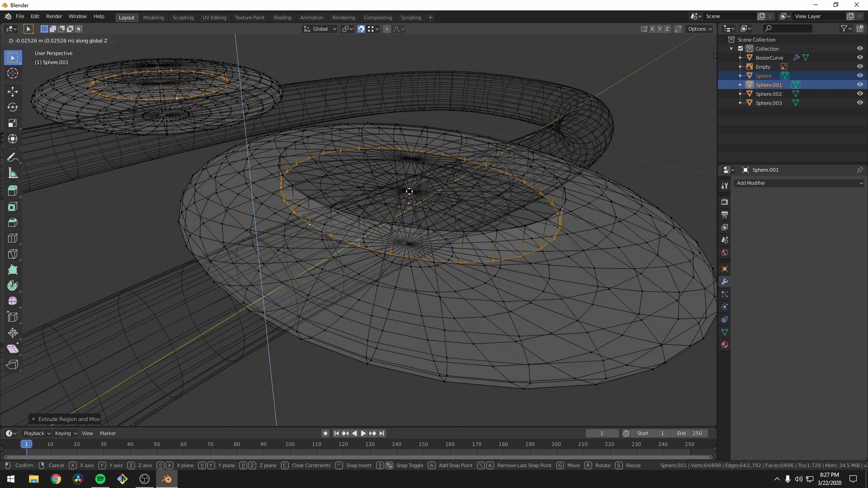Screen dimensions: 868x488
Task: Open Modifier Properties using the wrench icon
Action: [x=724, y=282]
